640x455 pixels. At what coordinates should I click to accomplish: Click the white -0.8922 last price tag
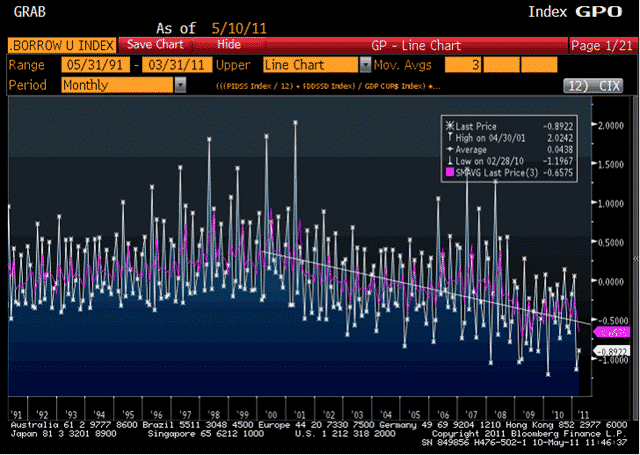tap(609, 351)
